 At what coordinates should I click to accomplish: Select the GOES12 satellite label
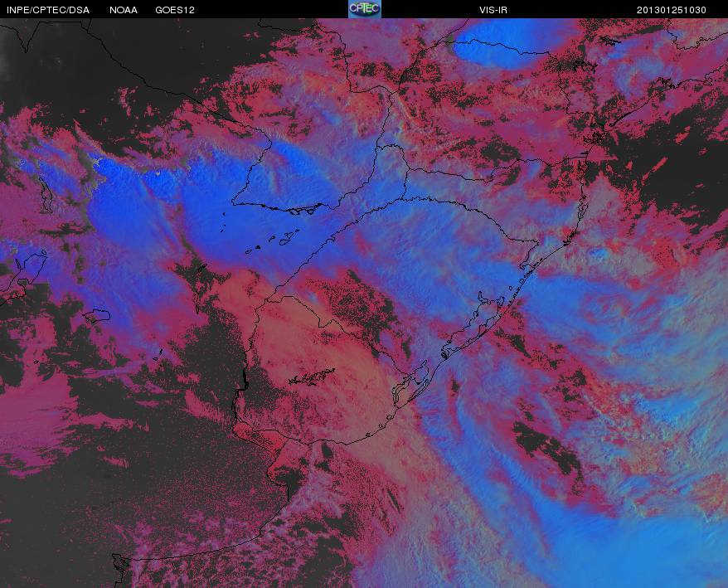(175, 10)
